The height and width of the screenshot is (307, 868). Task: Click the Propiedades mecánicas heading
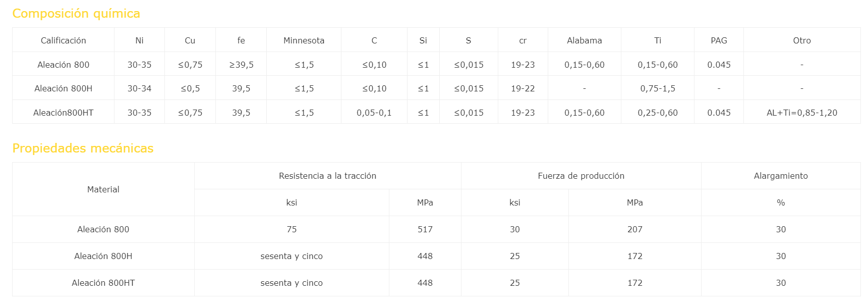(83, 148)
